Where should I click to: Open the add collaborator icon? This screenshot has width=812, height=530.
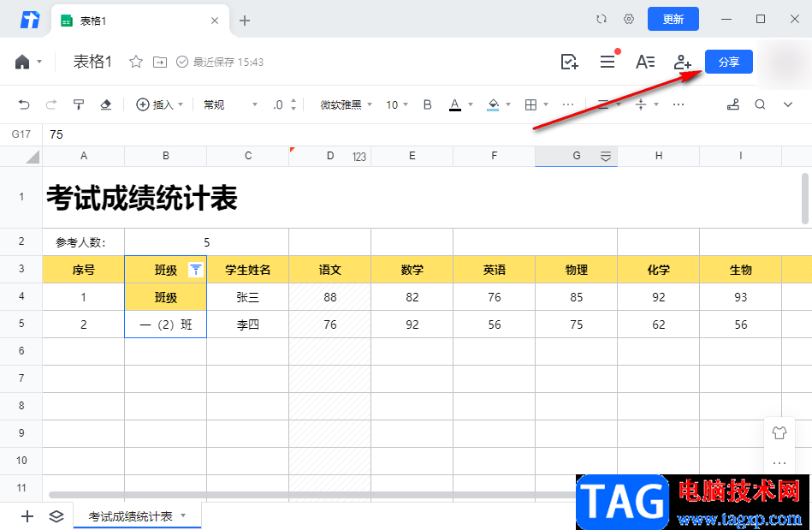pos(683,63)
